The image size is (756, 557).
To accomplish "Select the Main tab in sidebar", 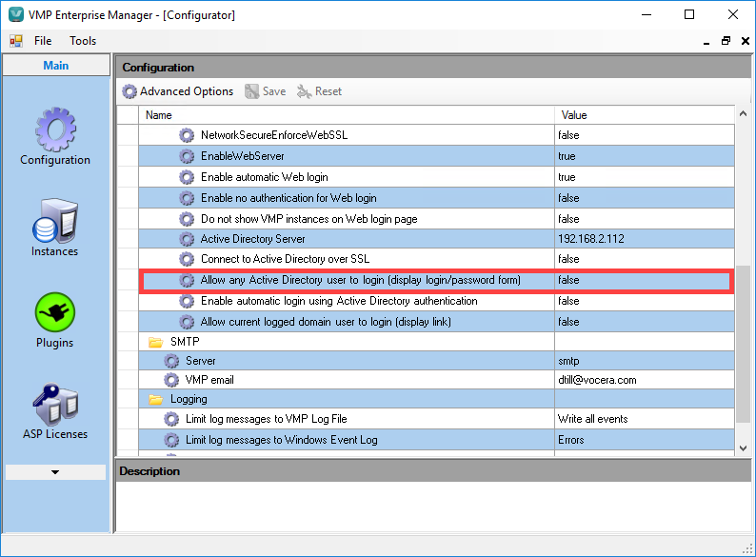I will click(56, 65).
